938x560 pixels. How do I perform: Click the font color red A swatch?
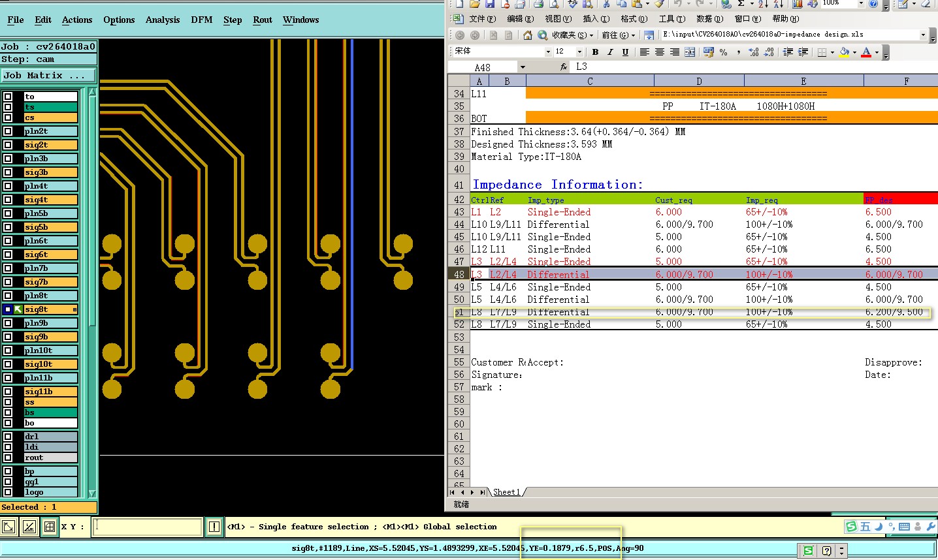[x=865, y=52]
